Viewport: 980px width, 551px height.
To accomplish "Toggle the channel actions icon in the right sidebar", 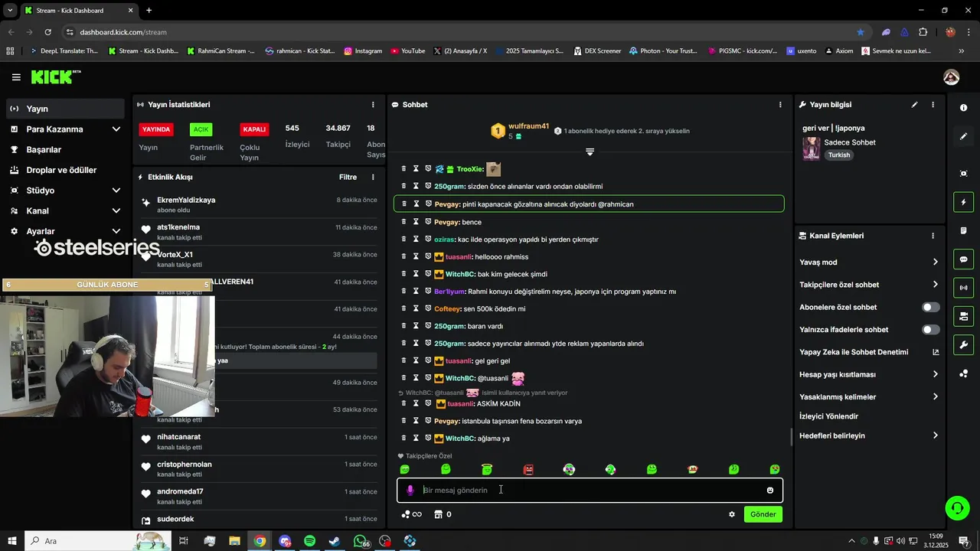I will (x=963, y=316).
